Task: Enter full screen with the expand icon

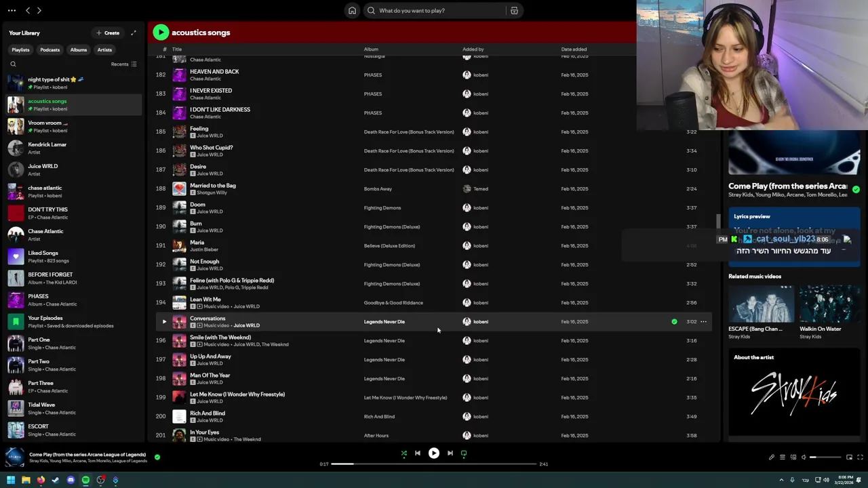Action: click(860, 457)
